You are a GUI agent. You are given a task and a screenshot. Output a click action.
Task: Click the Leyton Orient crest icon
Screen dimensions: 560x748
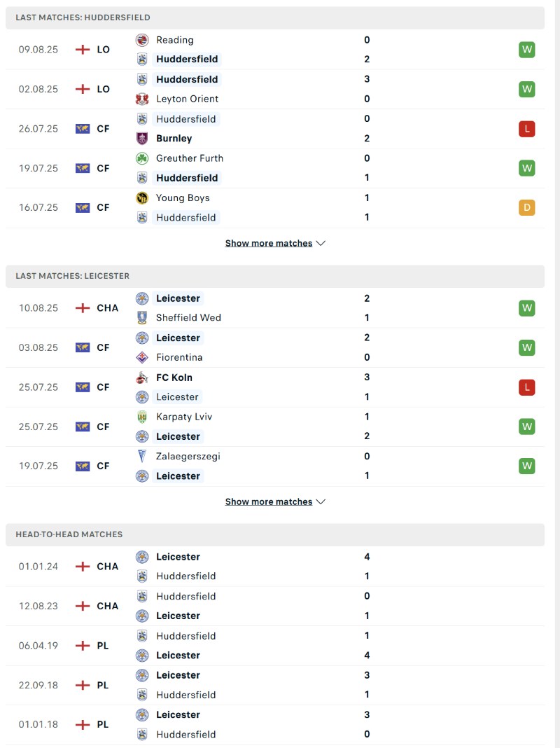tap(142, 99)
